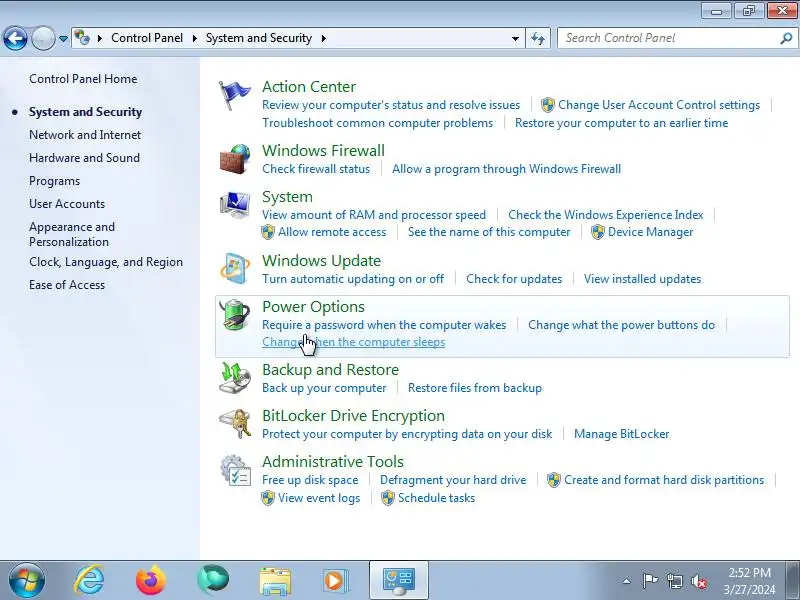Click the Forward navigation arrow button
Image resolution: width=800 pixels, height=600 pixels.
(x=43, y=38)
